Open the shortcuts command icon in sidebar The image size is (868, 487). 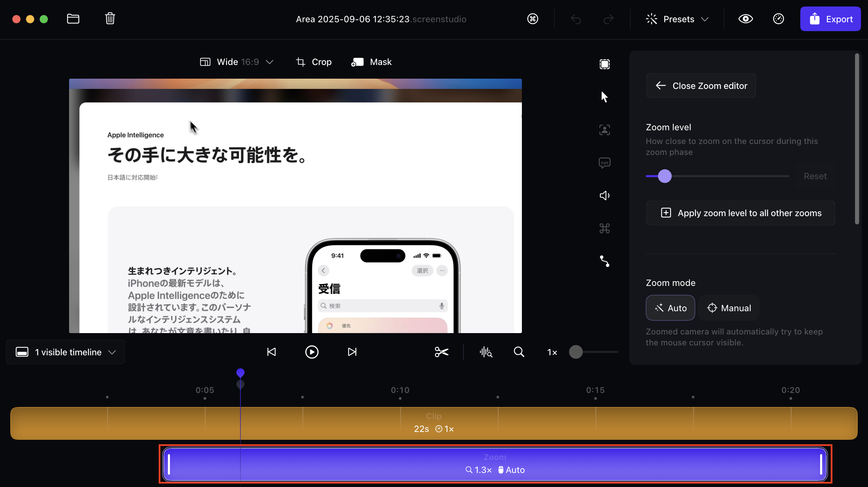604,228
